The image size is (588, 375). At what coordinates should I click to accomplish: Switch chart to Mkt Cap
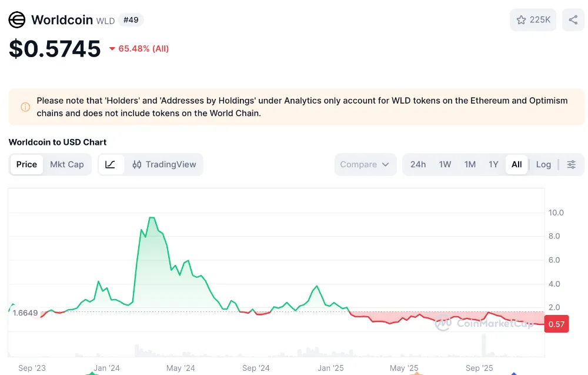(x=67, y=165)
